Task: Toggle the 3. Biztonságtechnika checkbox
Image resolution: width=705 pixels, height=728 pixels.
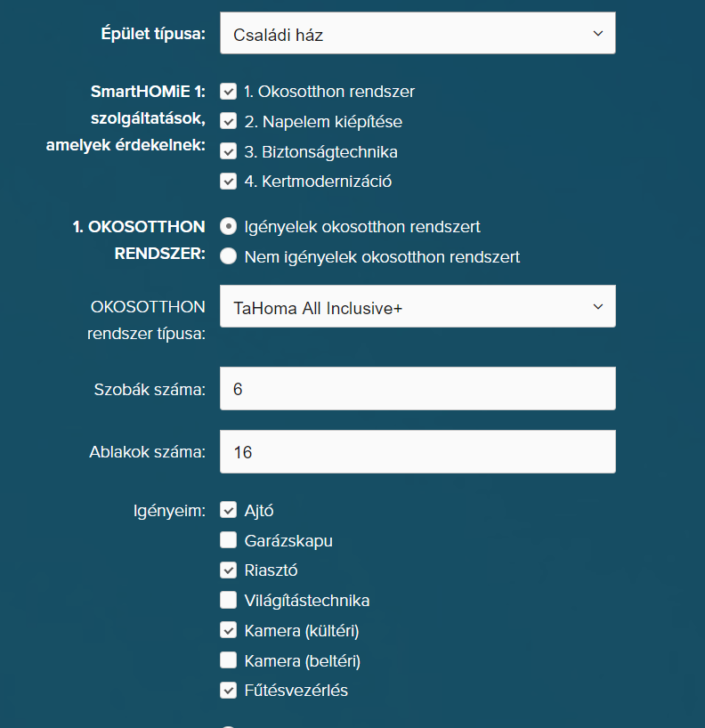Action: pos(229,152)
